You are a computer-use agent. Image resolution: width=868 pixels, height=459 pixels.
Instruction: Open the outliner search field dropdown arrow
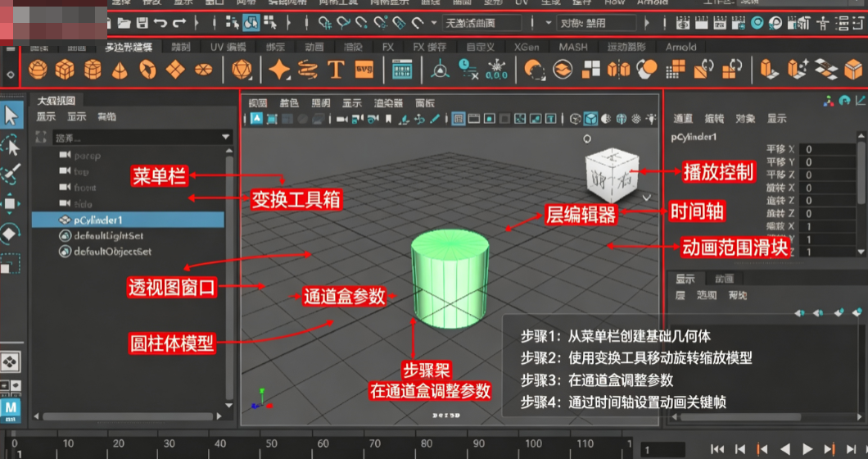pos(225,137)
